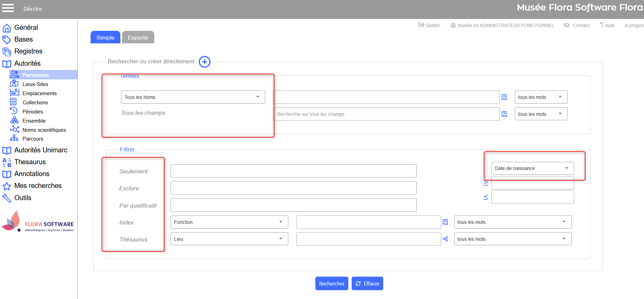Open the Lieu thesaurus dropdown
The image size is (644, 299).
229,239
